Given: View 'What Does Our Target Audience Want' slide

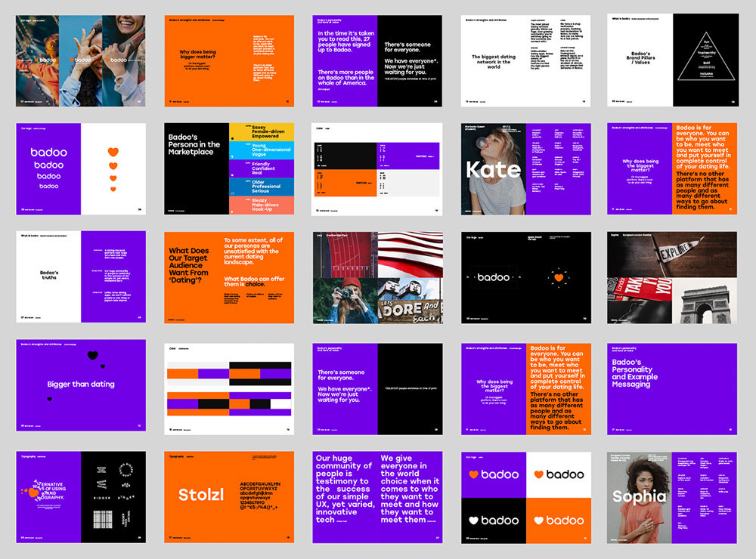Looking at the screenshot, I should [x=229, y=277].
